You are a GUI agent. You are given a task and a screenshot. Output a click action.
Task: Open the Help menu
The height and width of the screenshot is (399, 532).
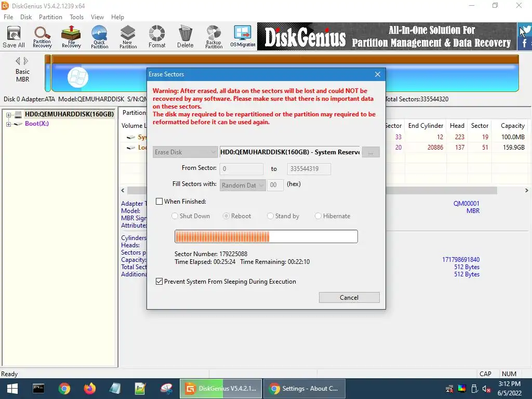[117, 17]
